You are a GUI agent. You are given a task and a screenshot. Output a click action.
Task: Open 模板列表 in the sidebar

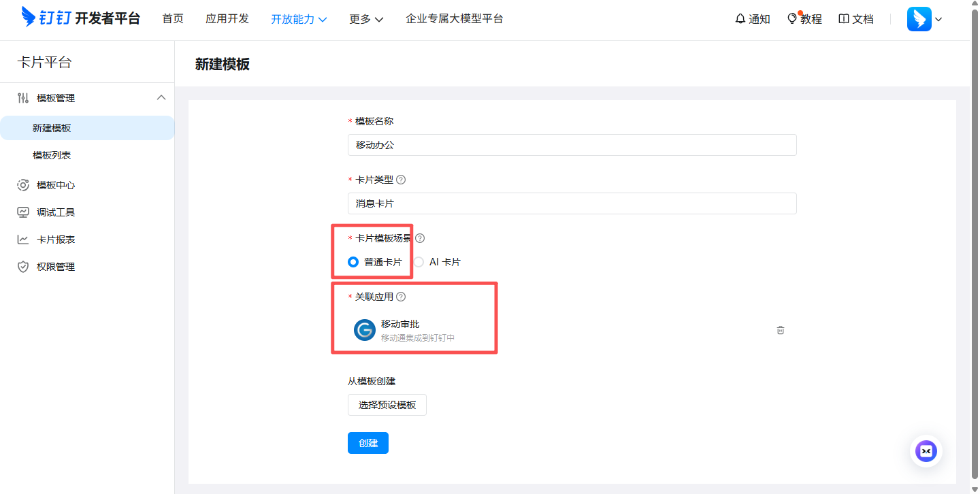(x=52, y=155)
